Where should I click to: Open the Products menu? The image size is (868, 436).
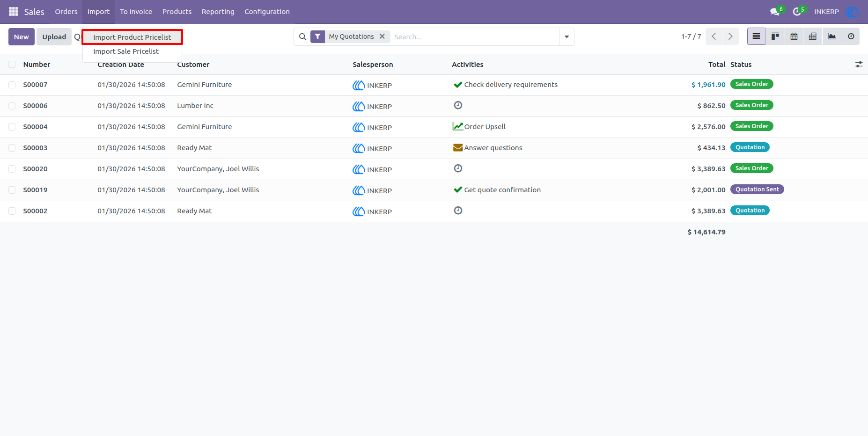click(x=177, y=12)
